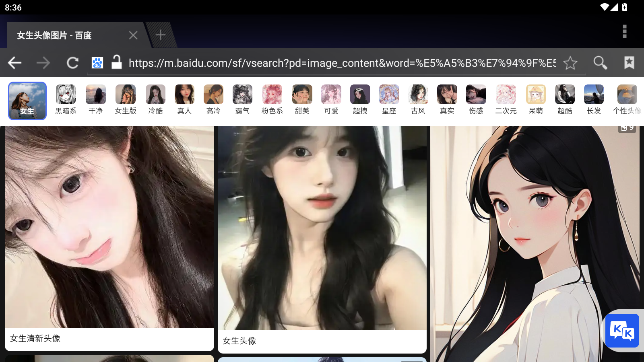
Task: Reload the page with refresh icon
Action: (x=72, y=63)
